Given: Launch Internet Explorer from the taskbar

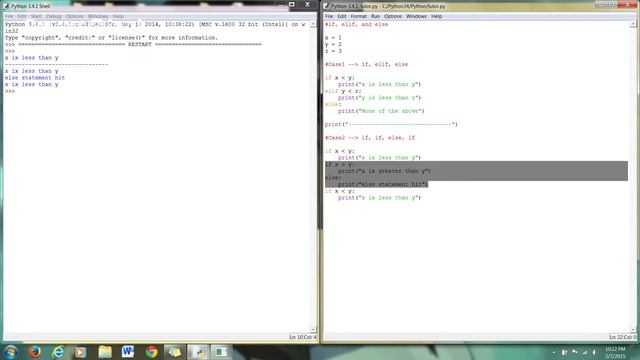Looking at the screenshot, I should point(58,352).
